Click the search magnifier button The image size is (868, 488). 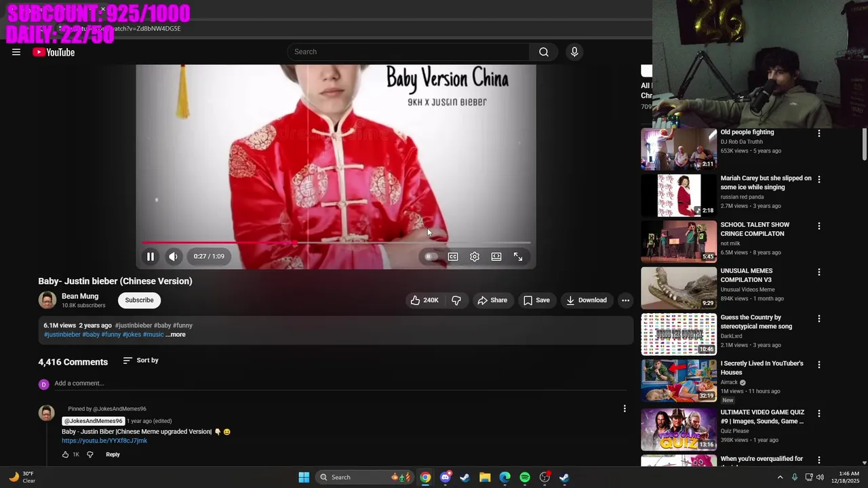pos(544,52)
